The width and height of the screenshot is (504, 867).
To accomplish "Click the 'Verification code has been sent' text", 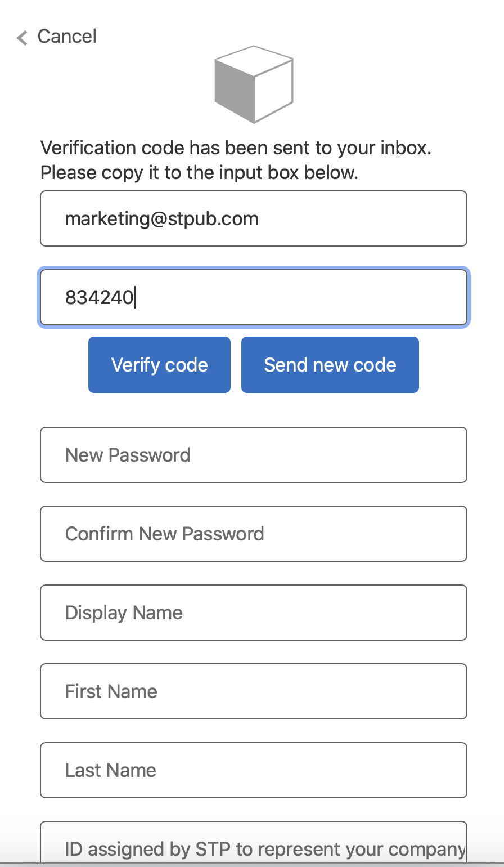I will [x=236, y=148].
